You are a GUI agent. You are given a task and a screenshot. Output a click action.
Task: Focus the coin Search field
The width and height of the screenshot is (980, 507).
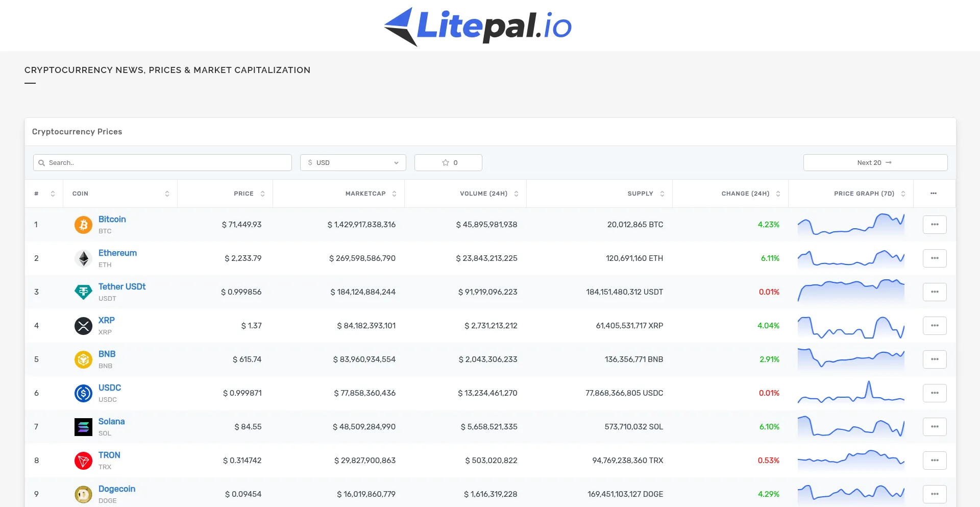point(162,163)
